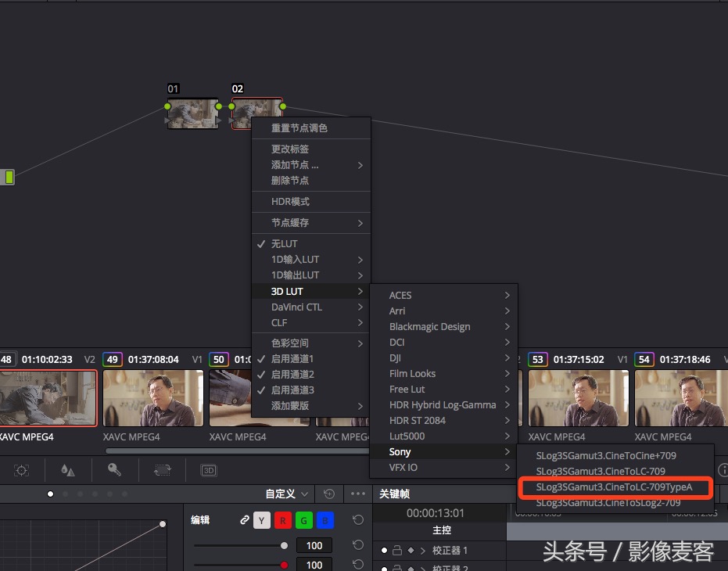Expand the 校正器 1 keyframe track
The height and width of the screenshot is (571, 728).
(x=422, y=551)
